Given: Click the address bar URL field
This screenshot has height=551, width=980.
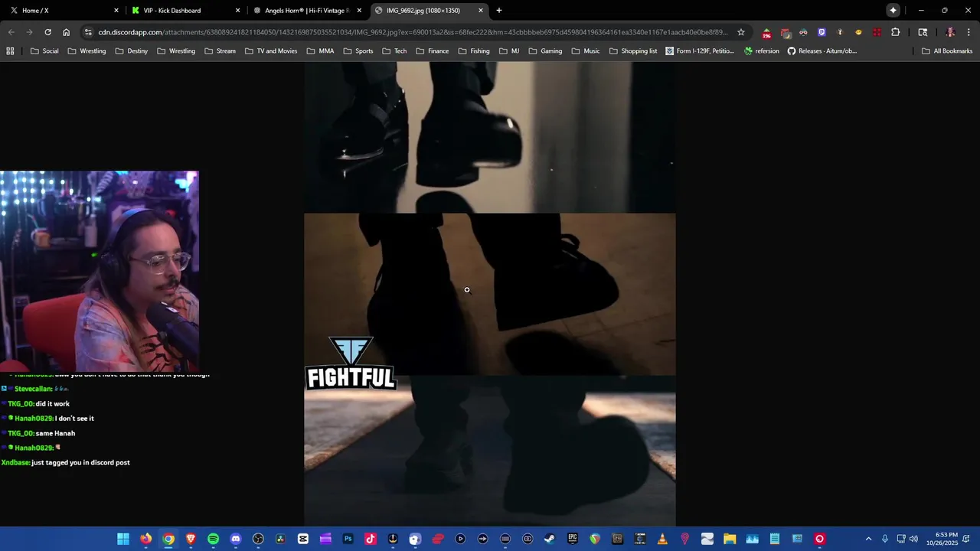Looking at the screenshot, I should (413, 32).
